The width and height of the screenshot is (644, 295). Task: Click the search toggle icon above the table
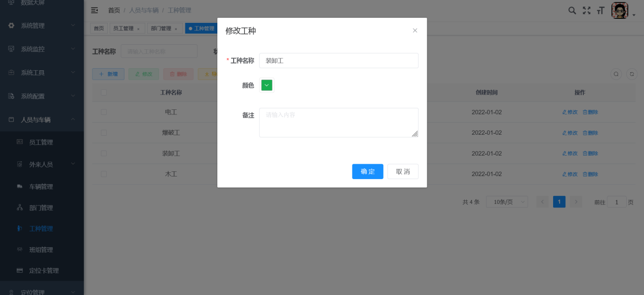[616, 74]
